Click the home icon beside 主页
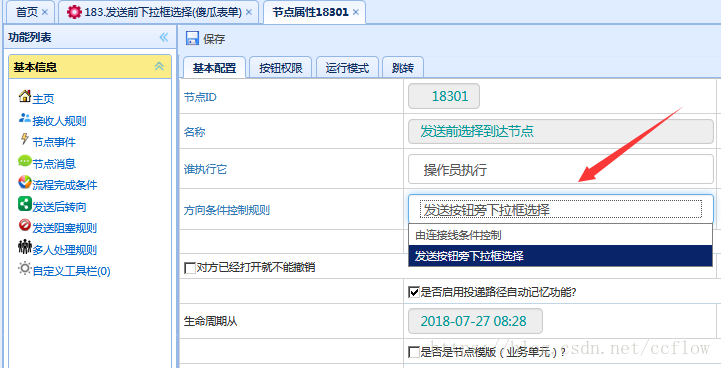Viewport: 721px width, 368px height. 25,96
